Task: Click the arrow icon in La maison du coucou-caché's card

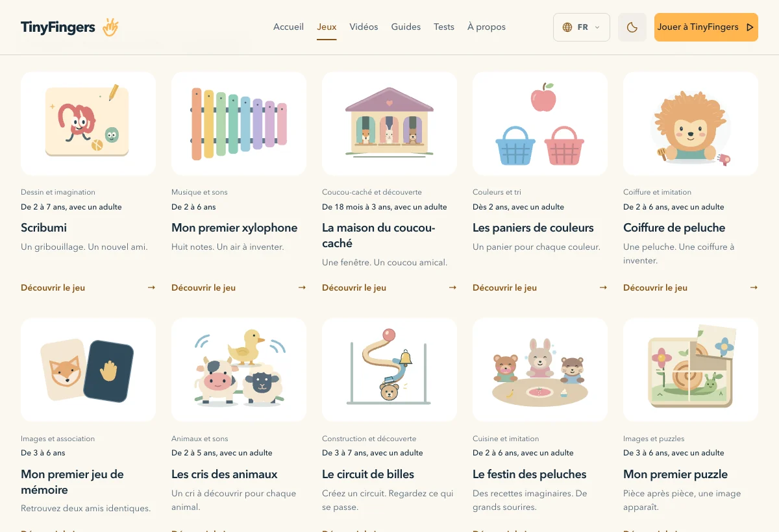Action: pos(452,287)
